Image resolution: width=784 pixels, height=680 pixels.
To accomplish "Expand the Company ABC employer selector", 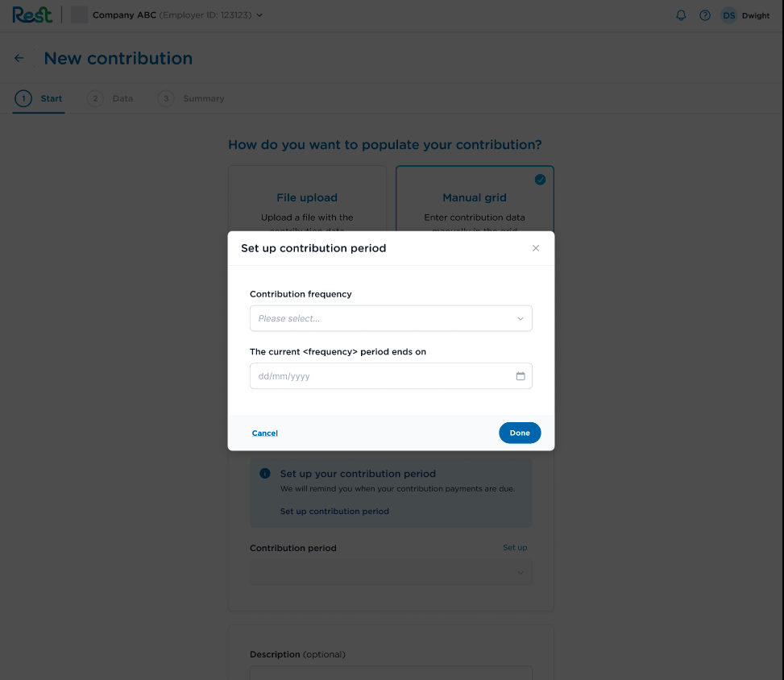I will pyautogui.click(x=258, y=15).
